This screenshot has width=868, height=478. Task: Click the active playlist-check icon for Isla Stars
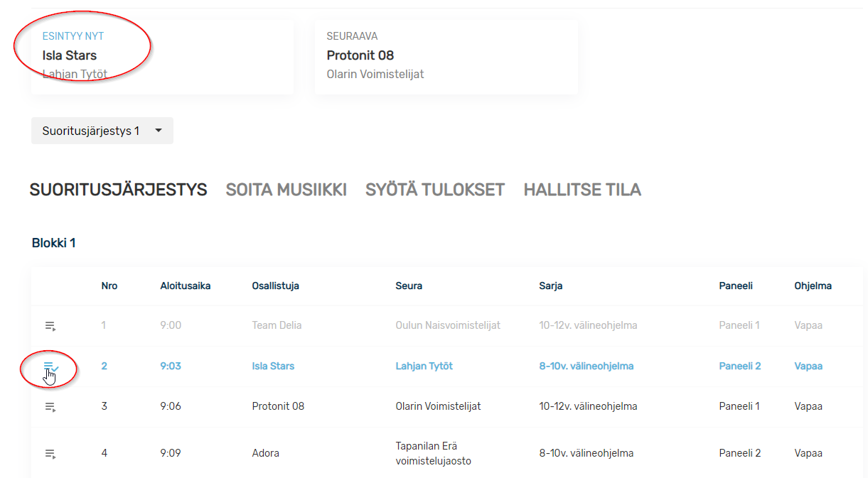click(x=50, y=366)
